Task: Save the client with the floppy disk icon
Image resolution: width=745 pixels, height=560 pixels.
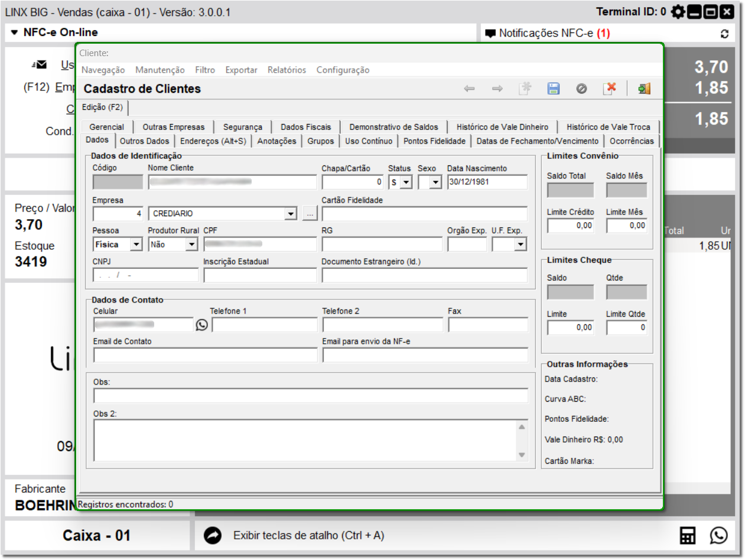Action: point(554,89)
